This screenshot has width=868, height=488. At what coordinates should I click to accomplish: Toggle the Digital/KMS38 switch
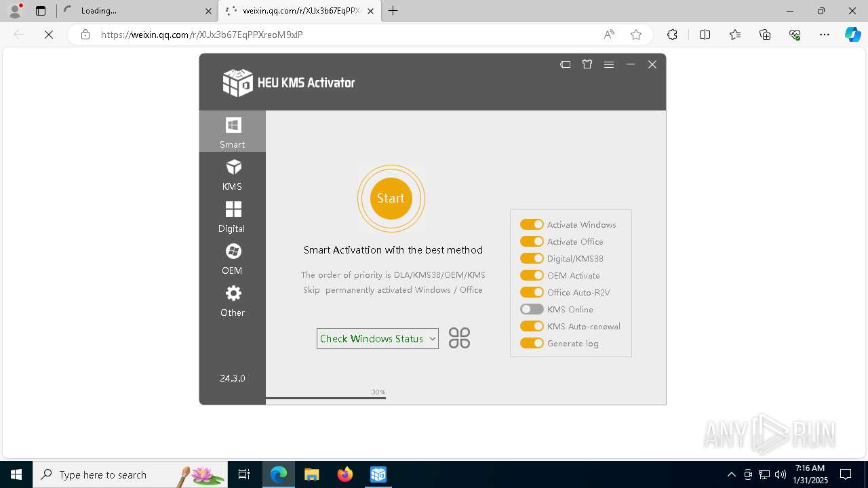pos(532,258)
